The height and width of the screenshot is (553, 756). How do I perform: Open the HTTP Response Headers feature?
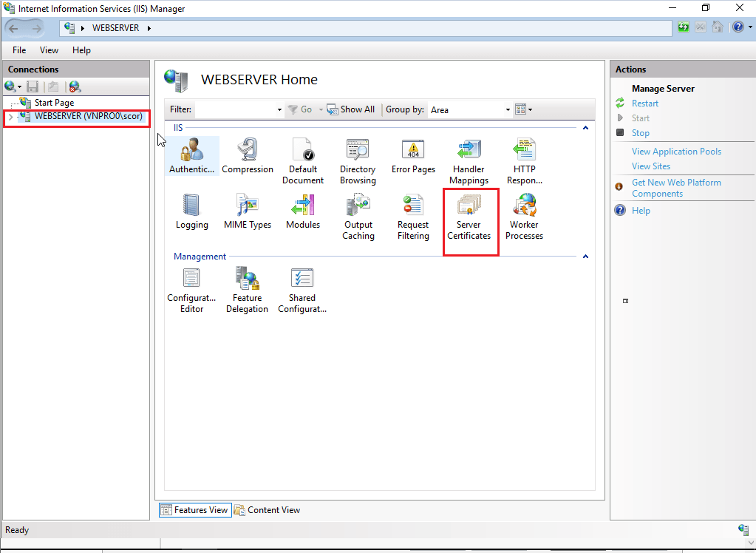click(524, 161)
